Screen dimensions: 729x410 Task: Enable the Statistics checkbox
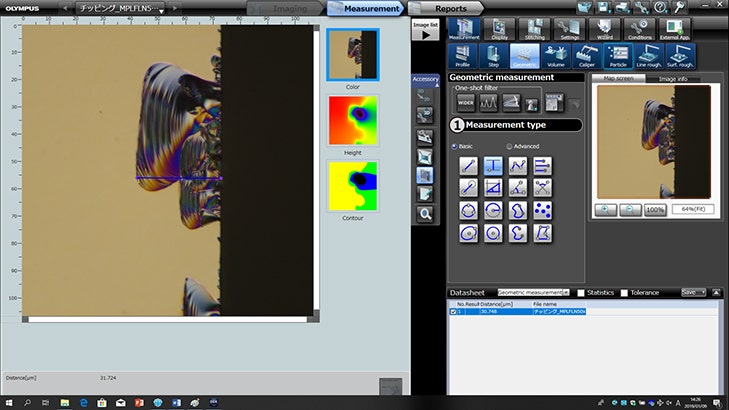pyautogui.click(x=580, y=293)
